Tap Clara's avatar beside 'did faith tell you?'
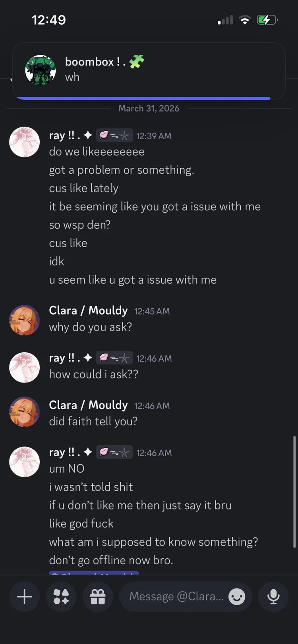298x644 pixels. [x=25, y=412]
